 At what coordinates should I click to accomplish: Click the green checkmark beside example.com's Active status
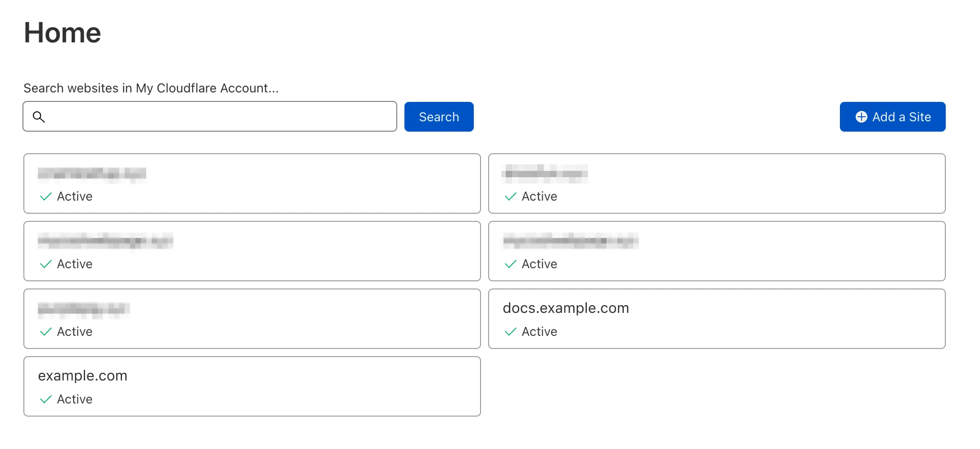click(x=45, y=399)
